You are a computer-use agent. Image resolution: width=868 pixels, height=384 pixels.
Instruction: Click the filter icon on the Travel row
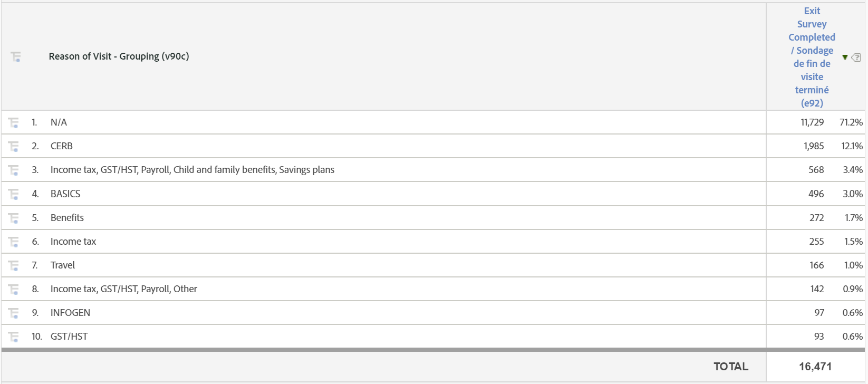pos(13,265)
